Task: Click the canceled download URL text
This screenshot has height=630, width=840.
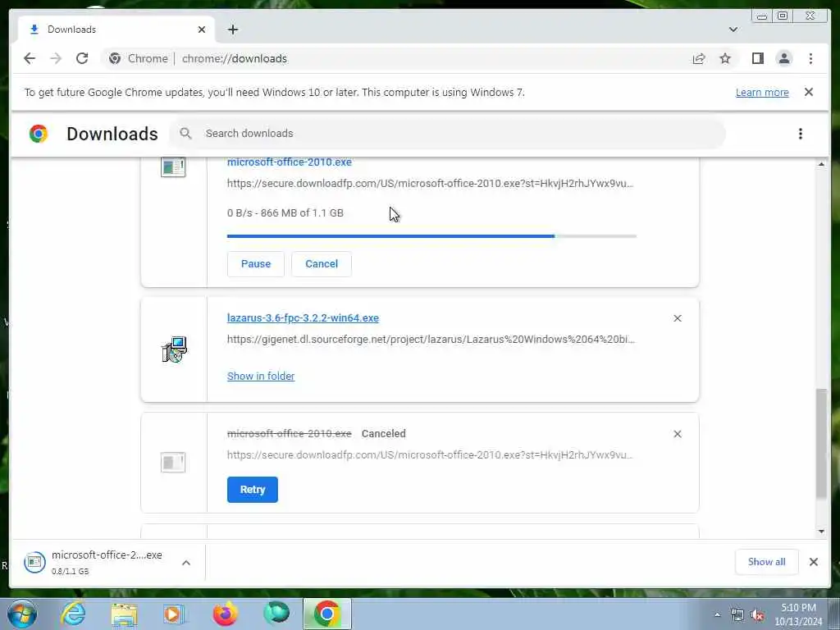Action: click(x=430, y=454)
